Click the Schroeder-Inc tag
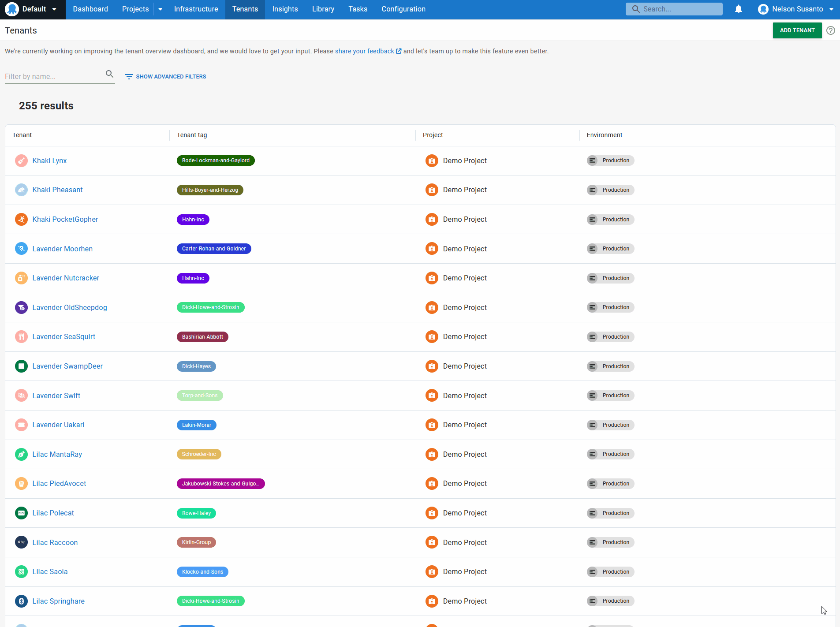Viewport: 840px width, 627px height. [199, 454]
